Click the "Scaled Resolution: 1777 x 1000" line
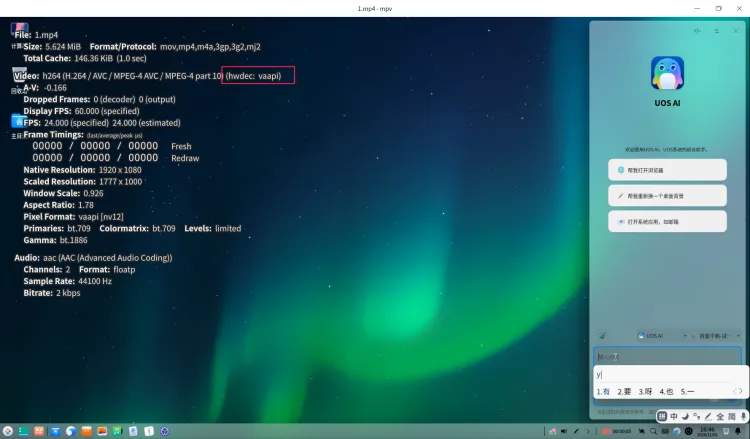The image size is (750, 439). (x=83, y=182)
